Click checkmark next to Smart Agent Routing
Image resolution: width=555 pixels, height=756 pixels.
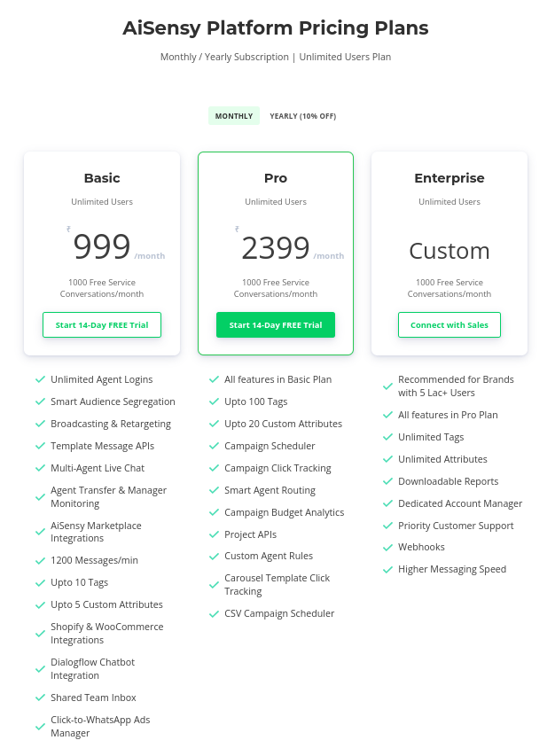tap(214, 489)
